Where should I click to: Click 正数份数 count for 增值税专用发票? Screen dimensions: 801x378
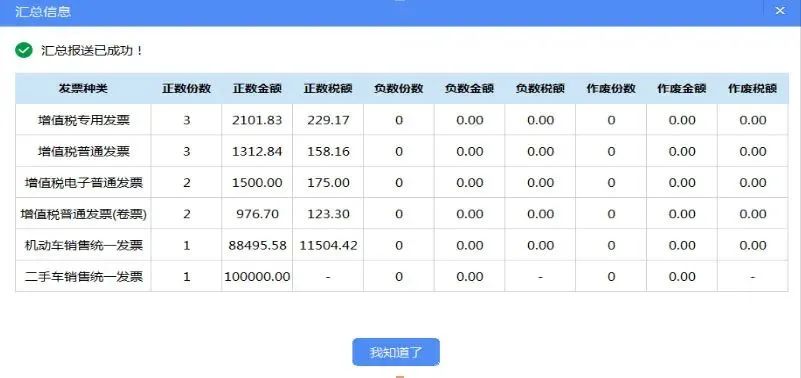coord(186,121)
